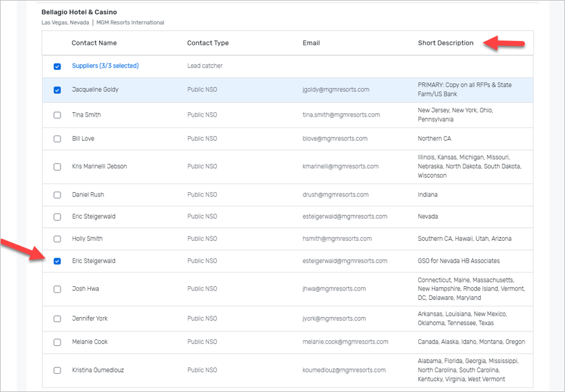Image resolution: width=565 pixels, height=392 pixels.
Task: Open the Suppliers (3/3 selected) link
Action: 105,66
